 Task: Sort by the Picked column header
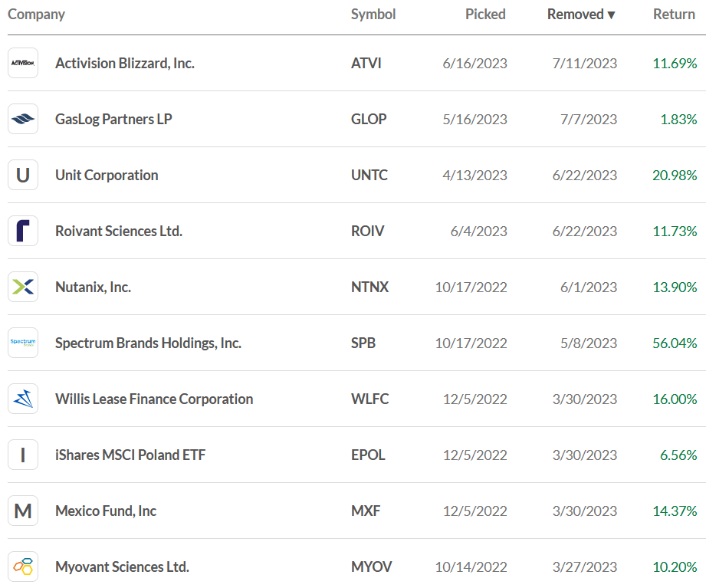485,15
